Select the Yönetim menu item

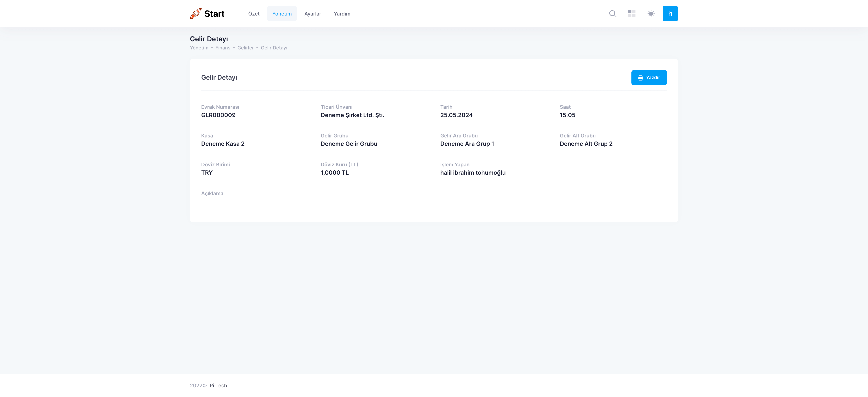[282, 14]
